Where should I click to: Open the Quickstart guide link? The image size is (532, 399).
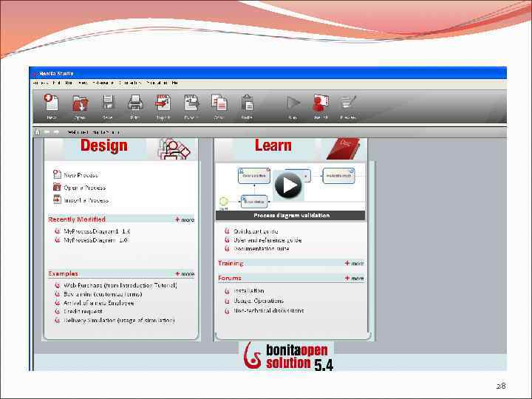tap(256, 231)
